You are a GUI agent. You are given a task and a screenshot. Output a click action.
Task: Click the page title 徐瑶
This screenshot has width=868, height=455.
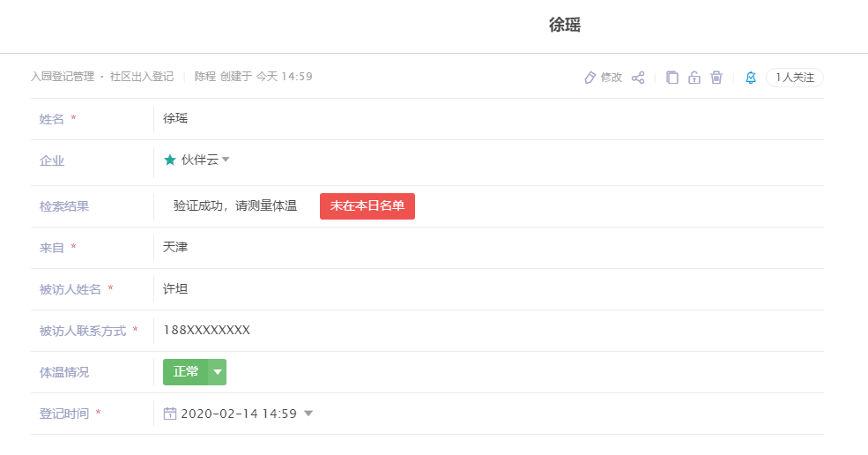click(565, 25)
